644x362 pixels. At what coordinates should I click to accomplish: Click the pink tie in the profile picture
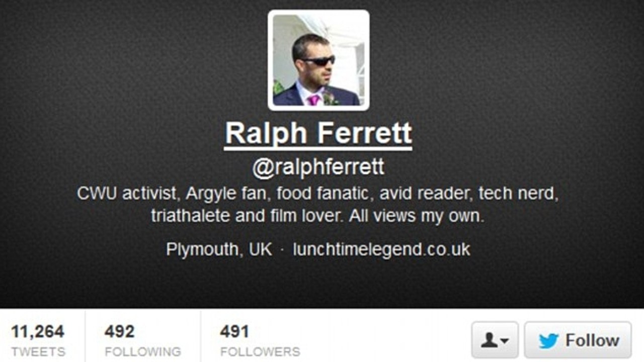[x=313, y=99]
